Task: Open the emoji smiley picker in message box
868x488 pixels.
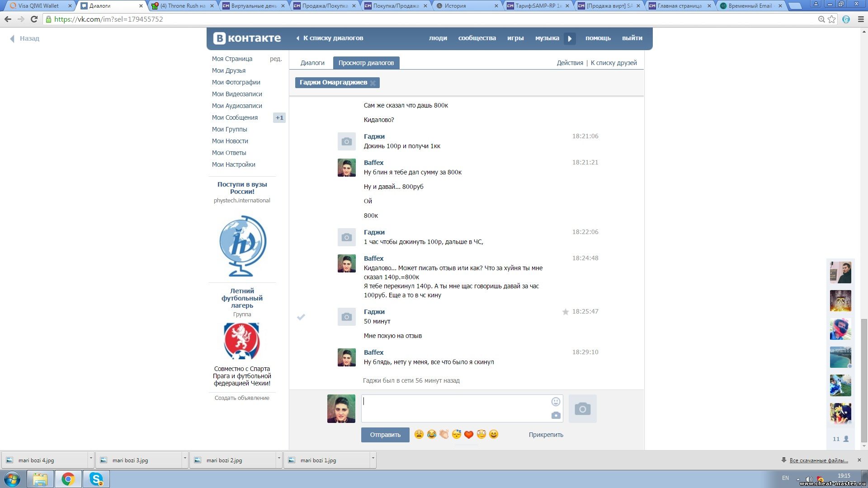Action: 556,402
